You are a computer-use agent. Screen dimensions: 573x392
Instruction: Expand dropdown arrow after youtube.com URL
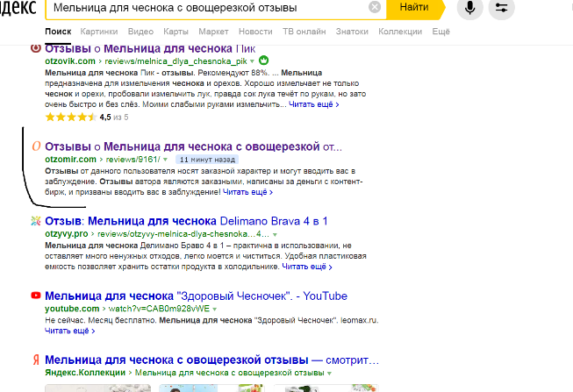[214, 309]
